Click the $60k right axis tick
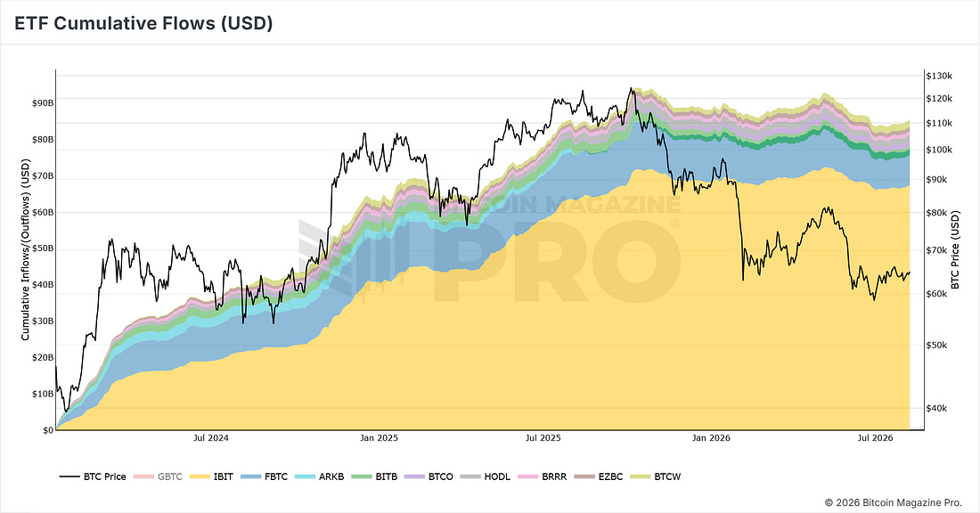 (937, 294)
